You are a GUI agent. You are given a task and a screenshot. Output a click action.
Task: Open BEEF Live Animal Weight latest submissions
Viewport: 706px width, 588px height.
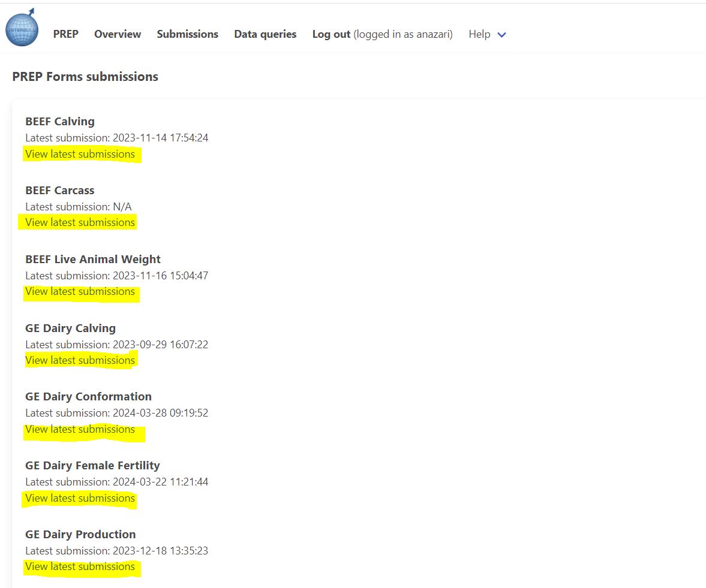[80, 291]
